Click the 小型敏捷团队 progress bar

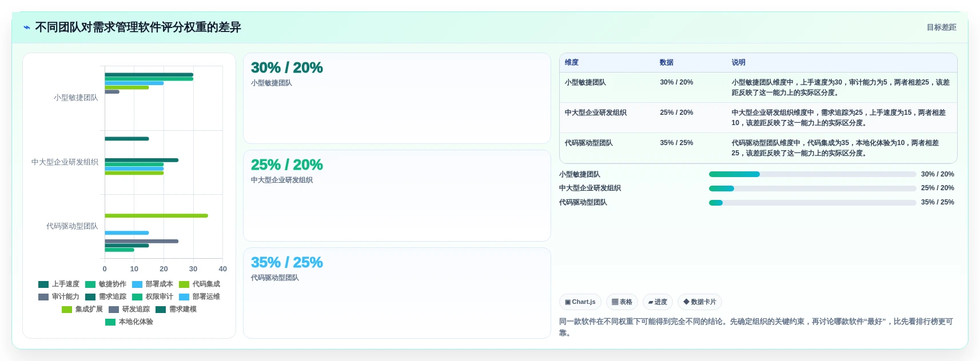pyautogui.click(x=812, y=174)
